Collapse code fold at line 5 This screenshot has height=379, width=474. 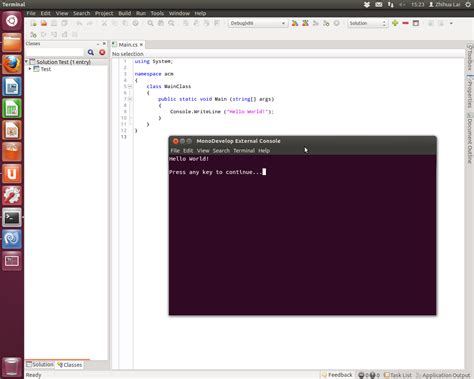pyautogui.click(x=130, y=86)
